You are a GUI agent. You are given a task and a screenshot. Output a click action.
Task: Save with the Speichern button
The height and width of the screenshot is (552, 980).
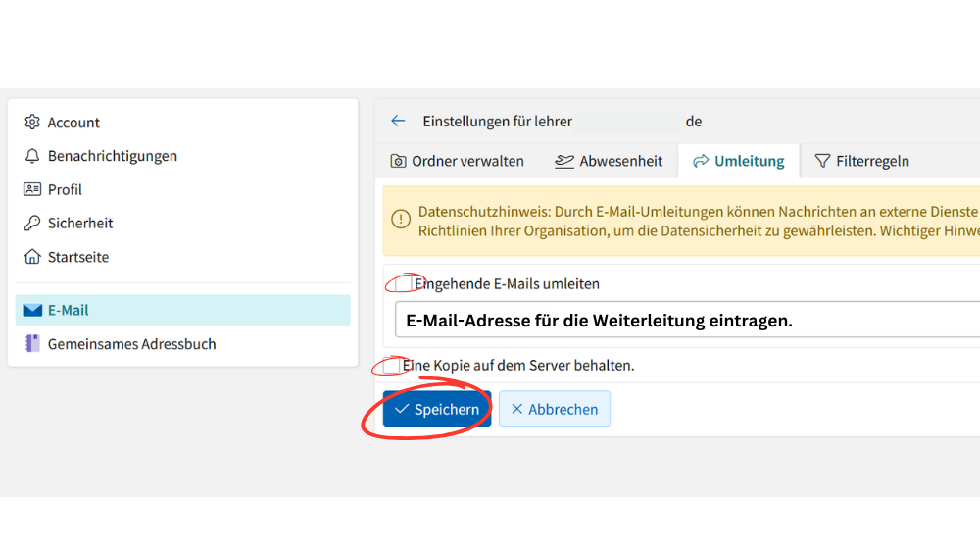pyautogui.click(x=437, y=409)
